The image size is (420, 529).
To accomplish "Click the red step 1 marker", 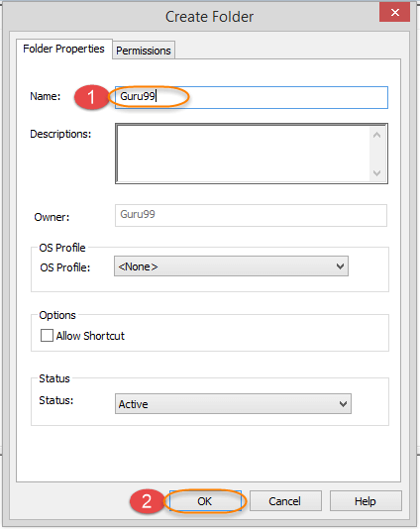I will click(91, 97).
